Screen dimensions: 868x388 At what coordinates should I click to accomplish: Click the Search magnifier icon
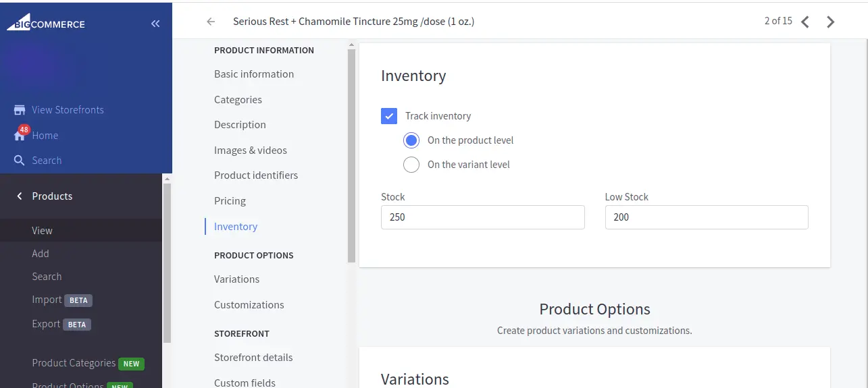(20, 161)
